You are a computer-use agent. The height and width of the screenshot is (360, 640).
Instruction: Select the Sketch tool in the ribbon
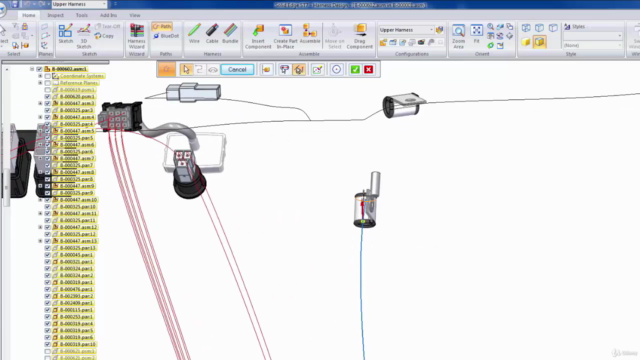65,33
